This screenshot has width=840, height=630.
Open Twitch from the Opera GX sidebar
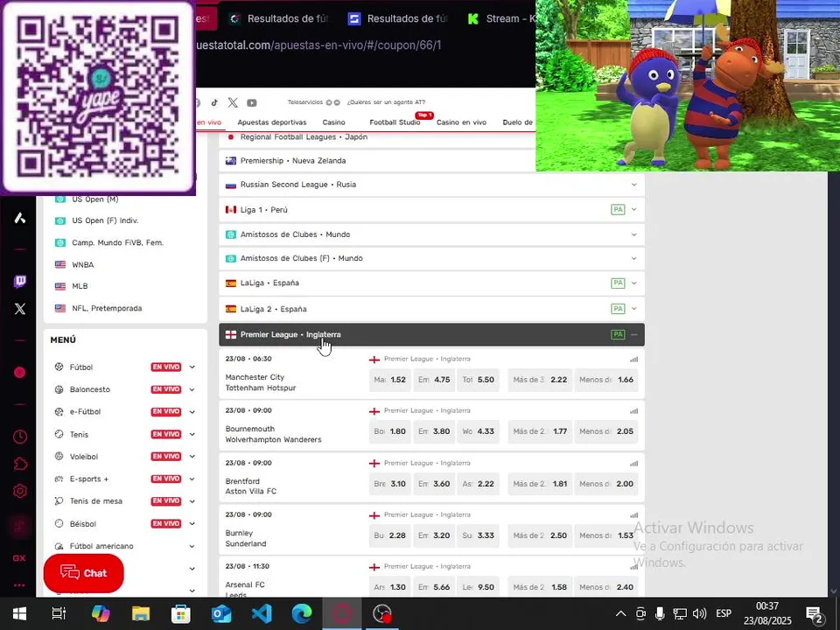[x=20, y=281]
